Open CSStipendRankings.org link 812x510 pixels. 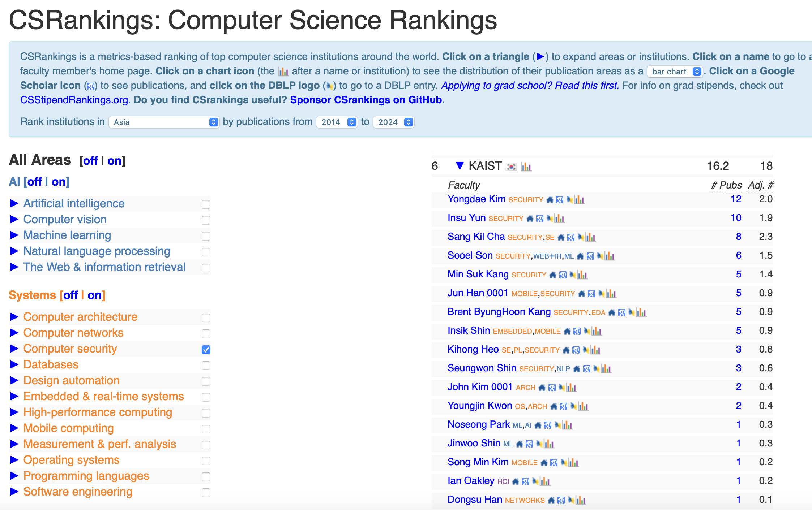pyautogui.click(x=74, y=100)
